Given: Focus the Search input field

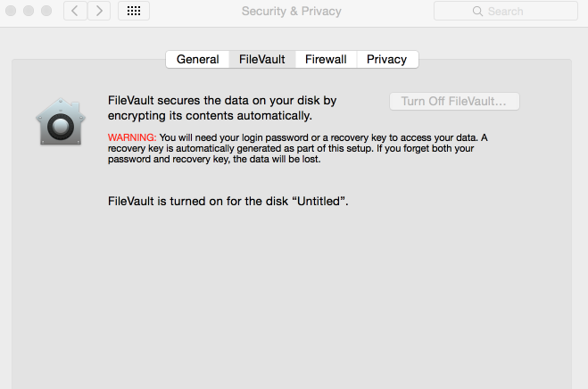Looking at the screenshot, I should [x=506, y=12].
